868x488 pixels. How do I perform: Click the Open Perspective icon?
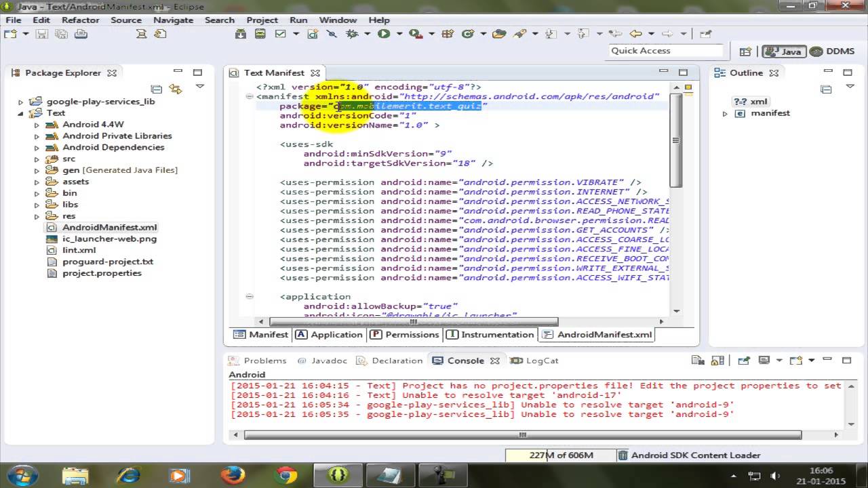coord(745,51)
